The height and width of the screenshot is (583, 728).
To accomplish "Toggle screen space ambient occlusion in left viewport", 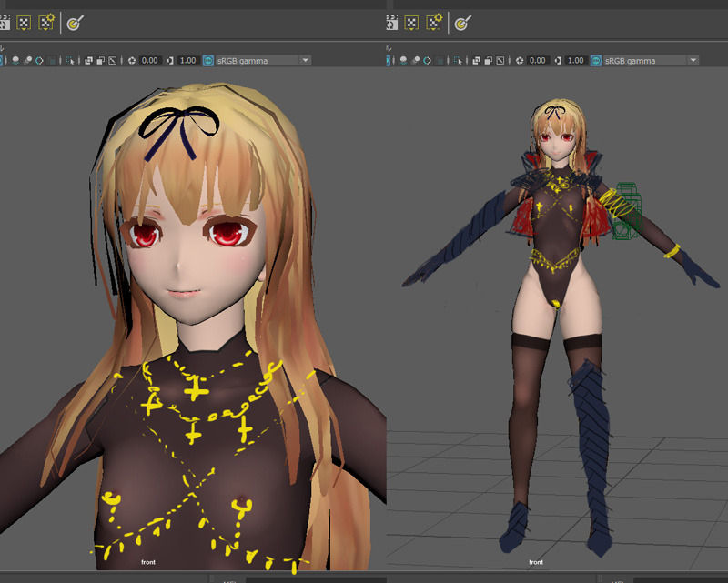I will pos(15,60).
